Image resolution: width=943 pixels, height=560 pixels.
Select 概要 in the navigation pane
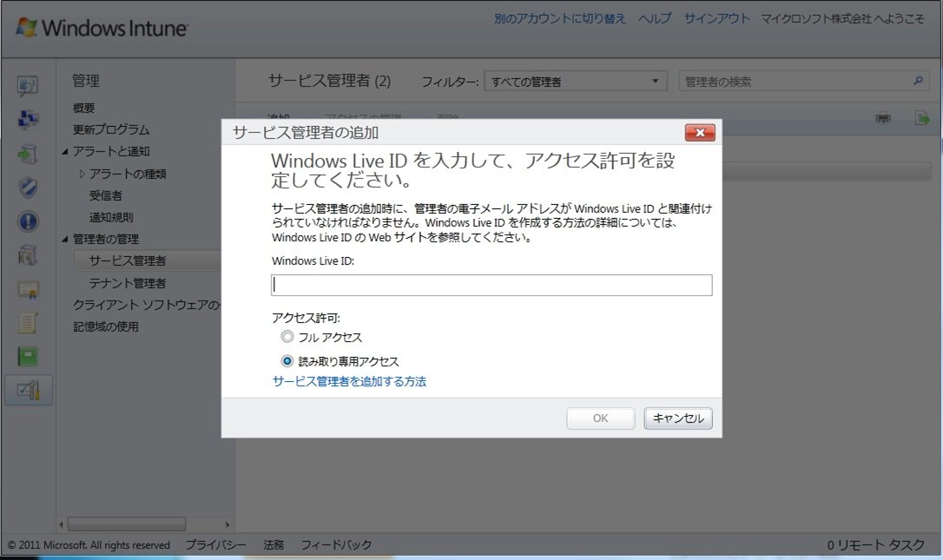tap(83, 108)
